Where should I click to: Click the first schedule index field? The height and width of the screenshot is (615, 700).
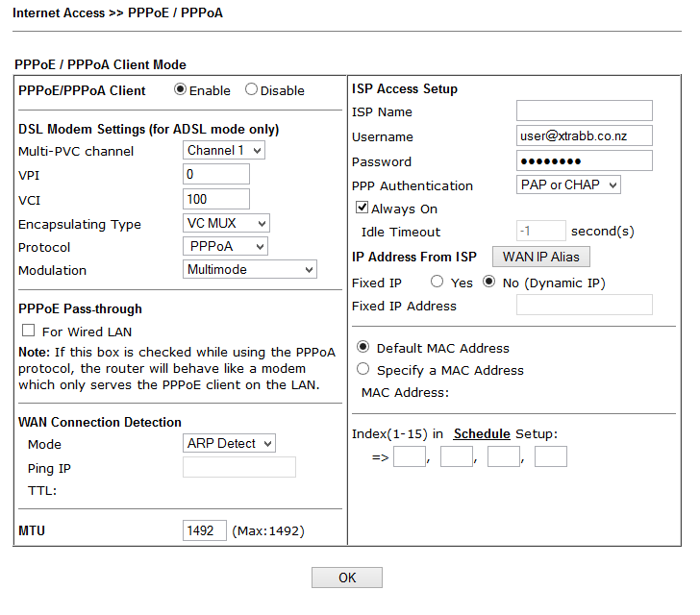click(x=410, y=456)
